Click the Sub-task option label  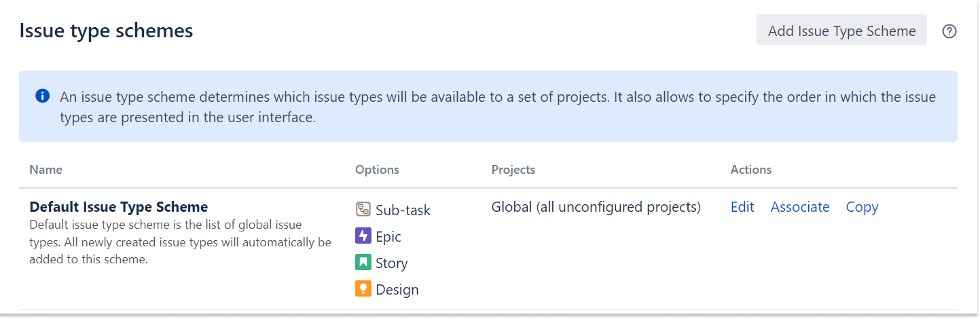(x=403, y=210)
